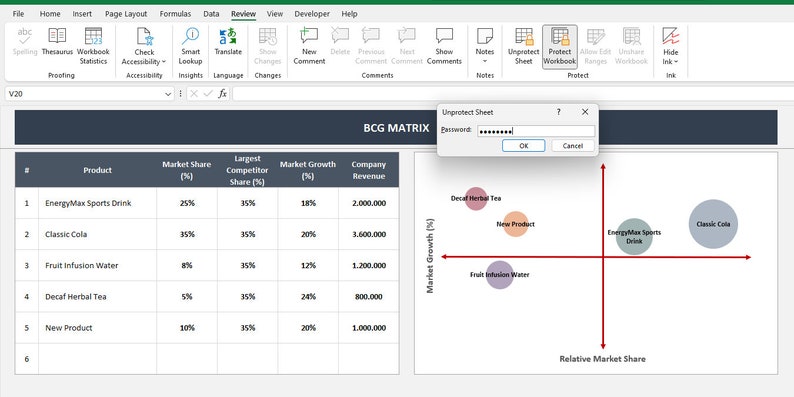794x397 pixels.
Task: Click Protect Workbook icon
Action: 560,36
